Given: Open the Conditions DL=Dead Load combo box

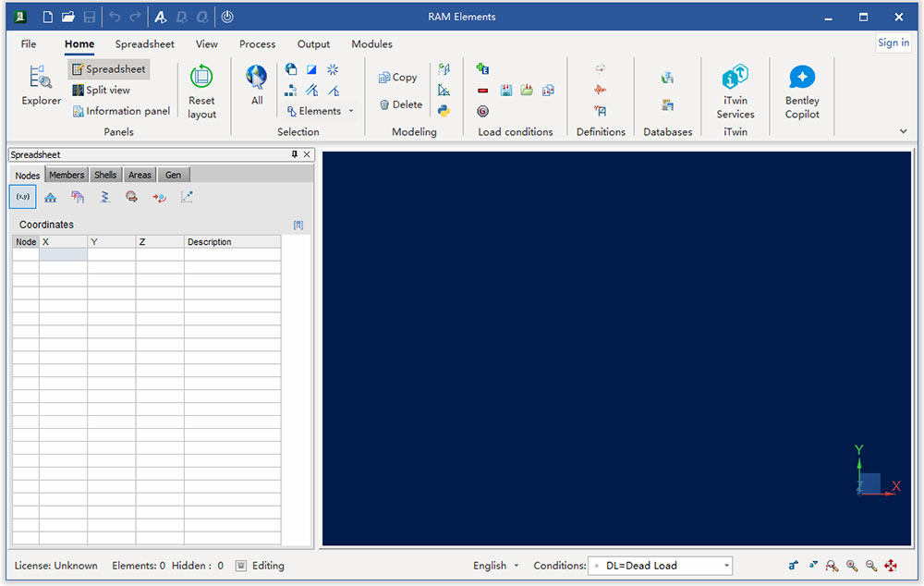Looking at the screenshot, I should point(660,566).
